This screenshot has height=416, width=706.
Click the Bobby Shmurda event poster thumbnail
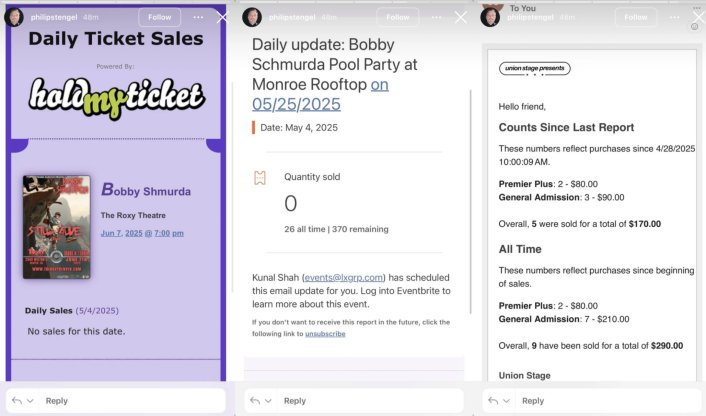[56, 227]
